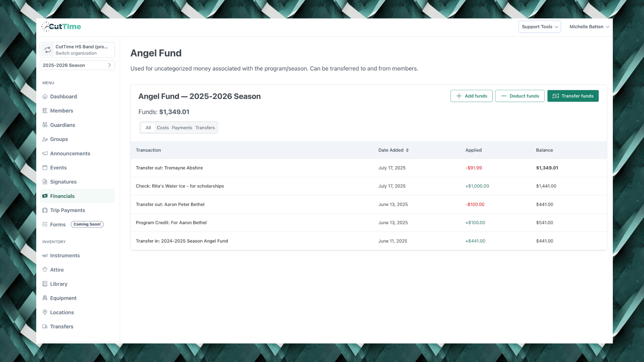Click the minus icon on Deduct funds
Screen dimensions: 644x362
[x=504, y=96]
